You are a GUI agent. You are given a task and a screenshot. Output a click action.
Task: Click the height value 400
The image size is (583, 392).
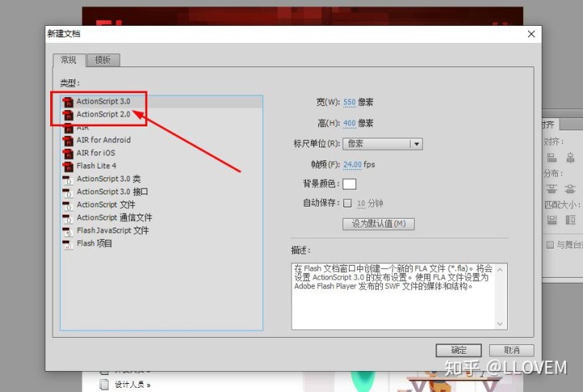[350, 123]
